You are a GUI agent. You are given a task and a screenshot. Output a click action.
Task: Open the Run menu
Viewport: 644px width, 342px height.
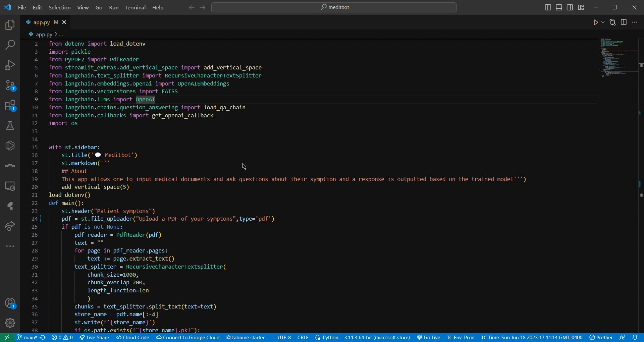[114, 7]
